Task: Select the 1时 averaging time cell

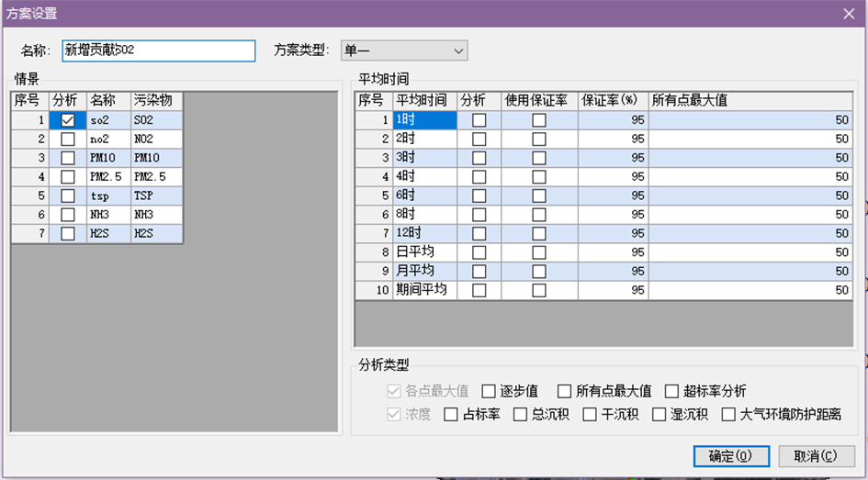Action: 423,120
